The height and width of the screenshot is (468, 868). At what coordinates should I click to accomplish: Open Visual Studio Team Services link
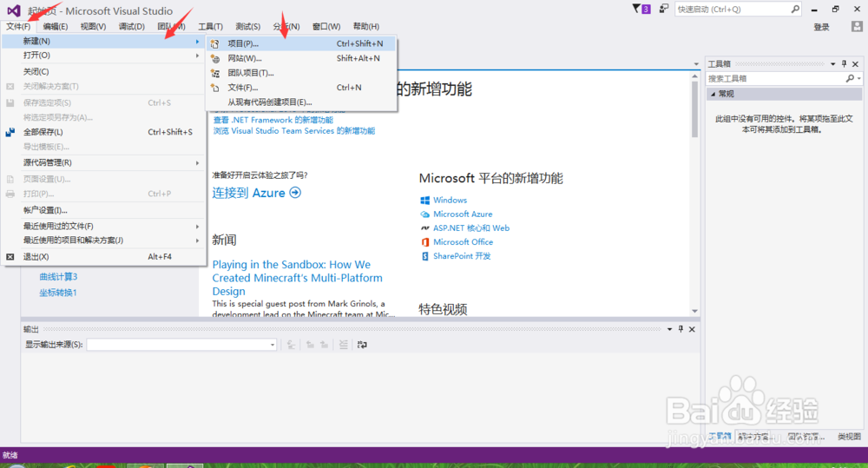click(294, 131)
